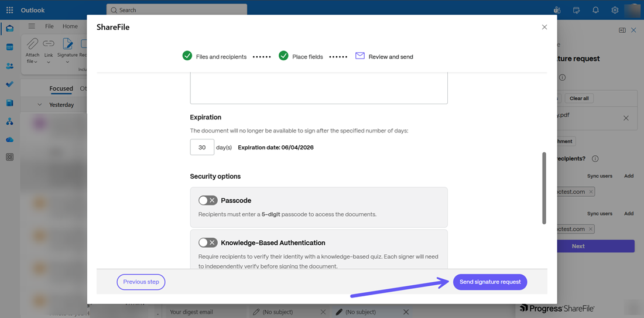Image resolution: width=644 pixels, height=318 pixels.
Task: Send the signature request
Action: (x=490, y=282)
